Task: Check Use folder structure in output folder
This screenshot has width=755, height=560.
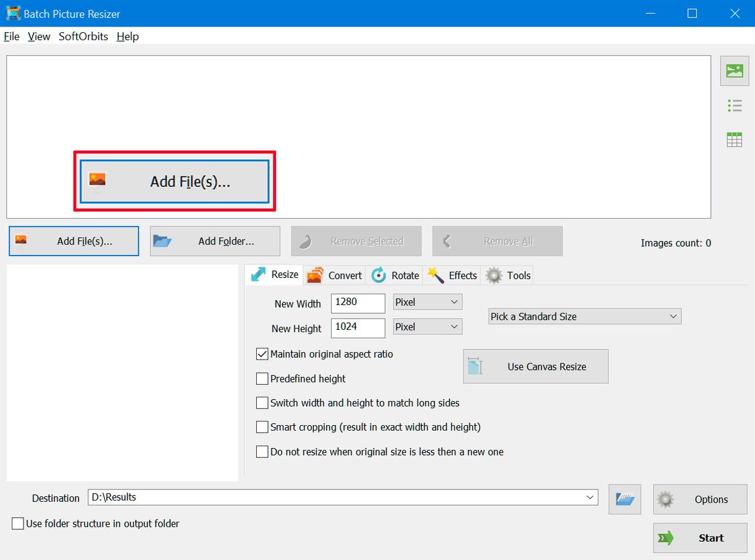Action: (x=18, y=523)
